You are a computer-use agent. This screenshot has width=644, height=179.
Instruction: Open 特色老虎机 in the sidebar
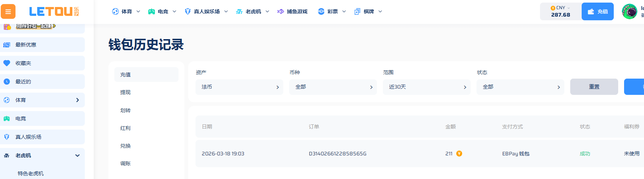pos(31,173)
